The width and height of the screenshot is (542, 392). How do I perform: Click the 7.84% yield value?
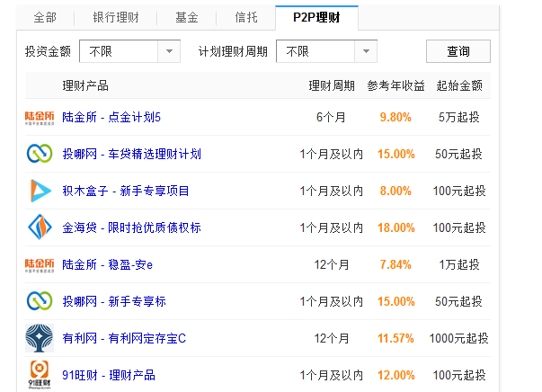click(x=395, y=265)
